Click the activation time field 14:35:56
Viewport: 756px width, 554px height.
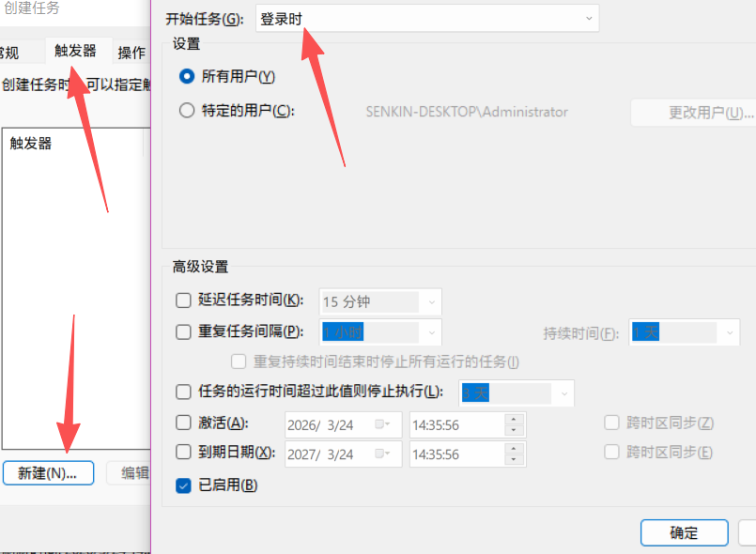pyautogui.click(x=455, y=424)
